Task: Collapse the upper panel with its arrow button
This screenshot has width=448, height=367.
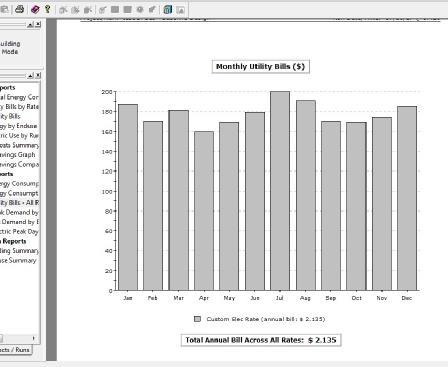Action: (x=30, y=24)
